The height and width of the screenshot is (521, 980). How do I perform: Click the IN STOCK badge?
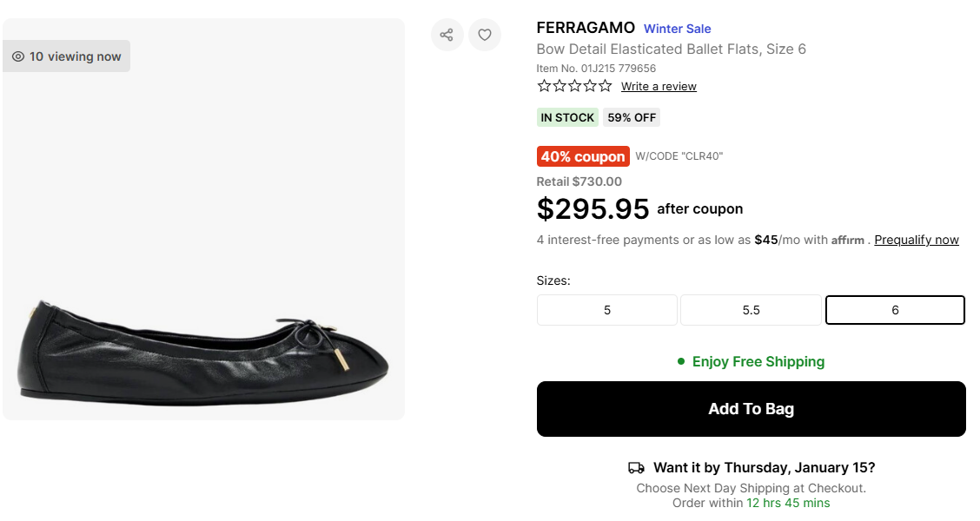(567, 117)
